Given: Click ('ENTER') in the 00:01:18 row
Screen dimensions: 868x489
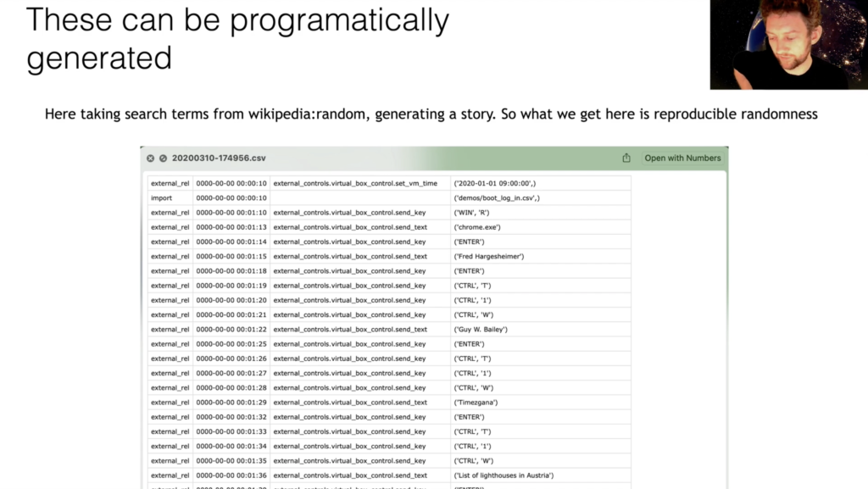Looking at the screenshot, I should click(469, 271).
